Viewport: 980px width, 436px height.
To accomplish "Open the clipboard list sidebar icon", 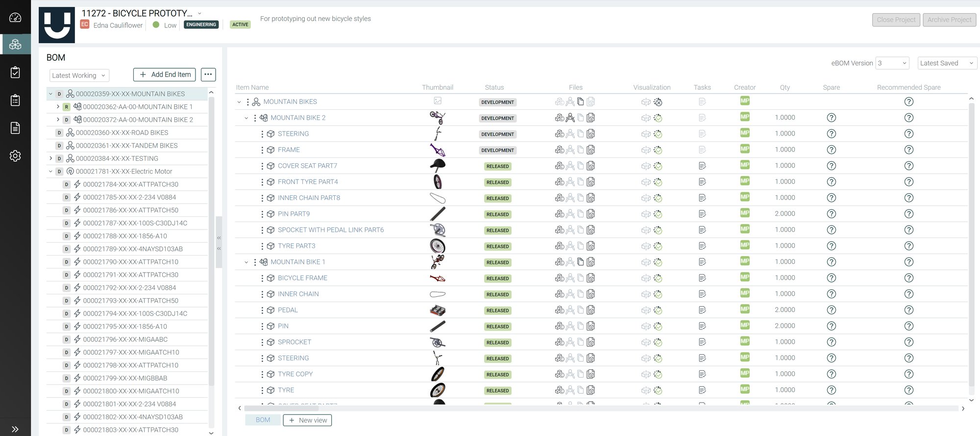I will point(15,100).
